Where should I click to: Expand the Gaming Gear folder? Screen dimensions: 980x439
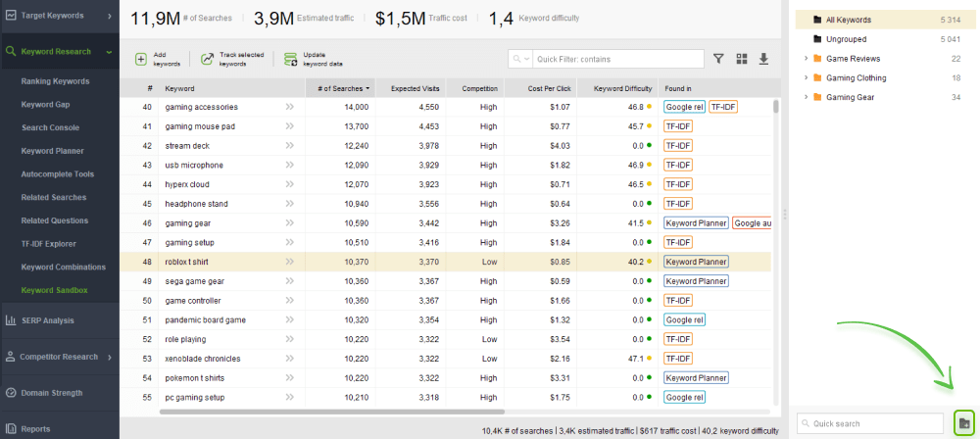click(806, 97)
